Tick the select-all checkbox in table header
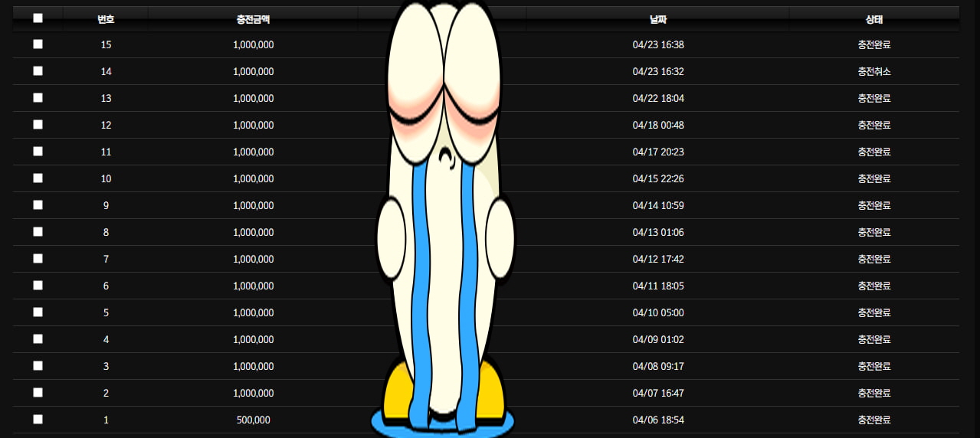The height and width of the screenshot is (438, 980). (38, 18)
